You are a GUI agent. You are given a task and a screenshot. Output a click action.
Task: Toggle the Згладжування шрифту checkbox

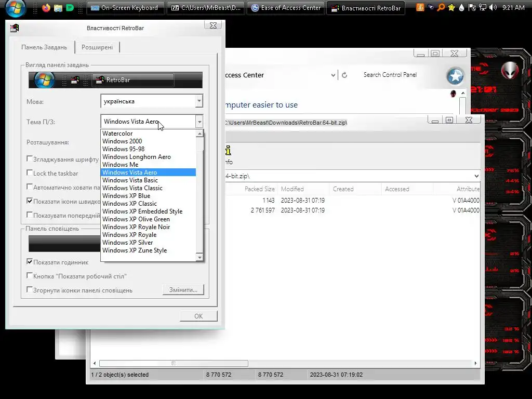coord(30,159)
